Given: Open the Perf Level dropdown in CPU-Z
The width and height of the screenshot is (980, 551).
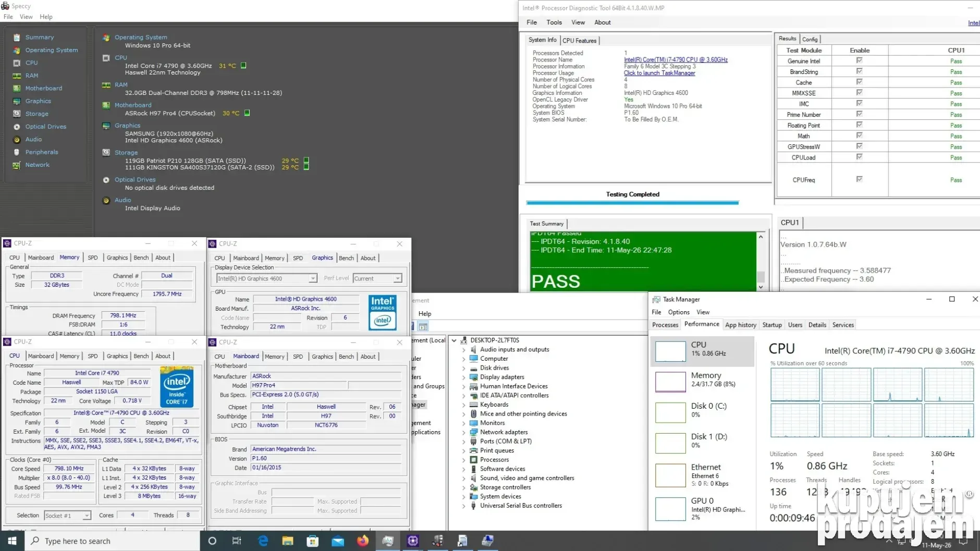Looking at the screenshot, I should 377,279.
